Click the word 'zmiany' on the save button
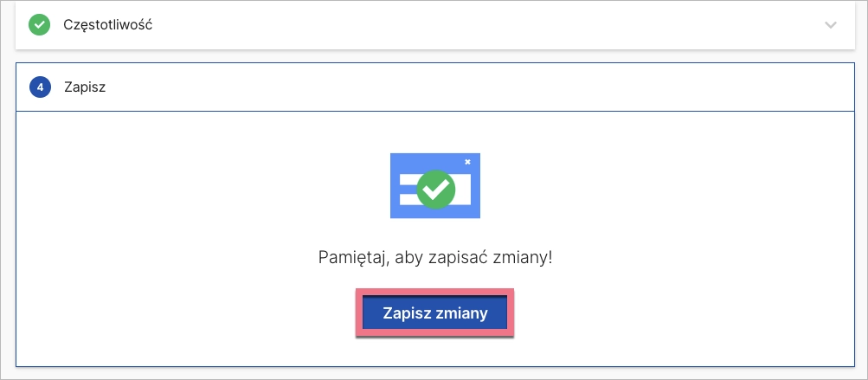 click(x=465, y=313)
